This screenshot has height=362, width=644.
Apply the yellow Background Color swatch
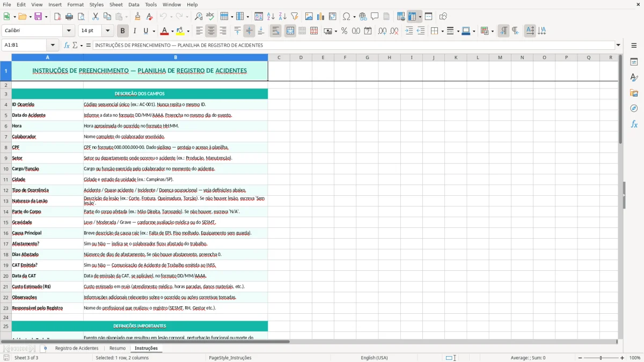pos(180,31)
